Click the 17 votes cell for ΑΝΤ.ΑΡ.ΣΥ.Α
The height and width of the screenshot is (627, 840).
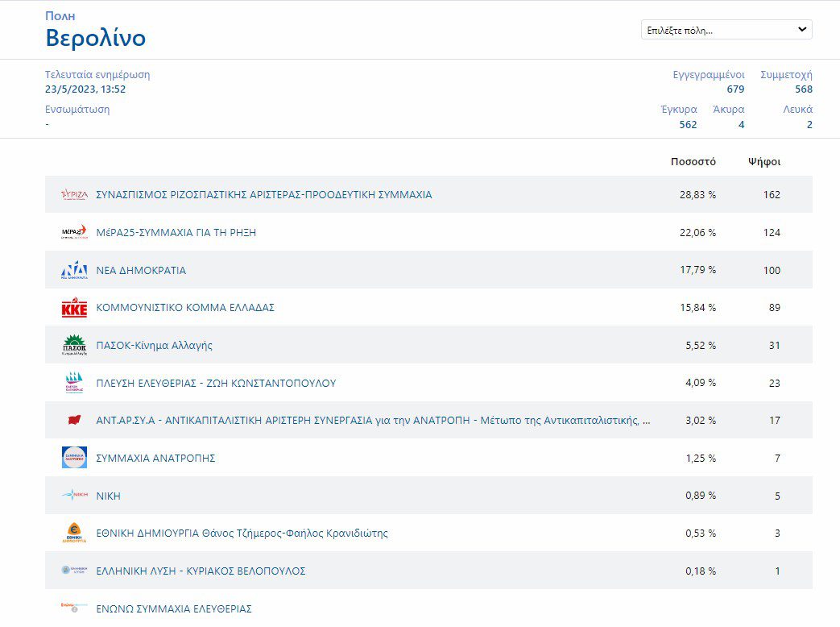[x=775, y=421]
